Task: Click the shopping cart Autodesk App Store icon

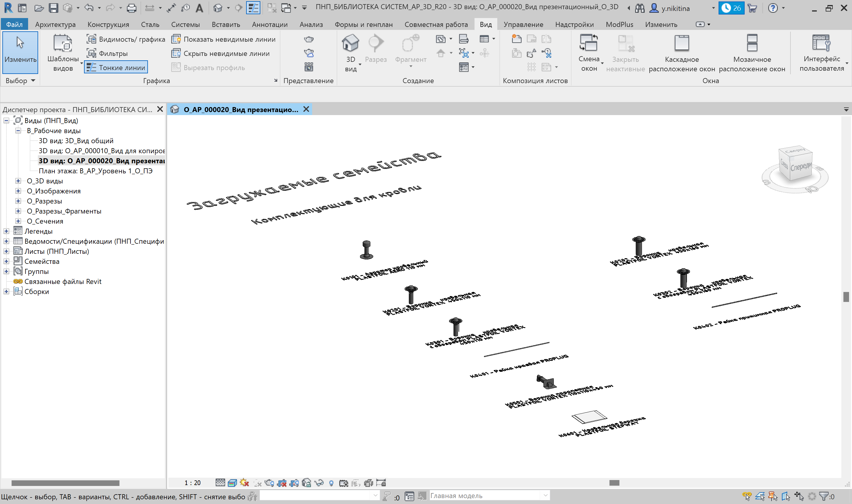Action: tap(752, 8)
